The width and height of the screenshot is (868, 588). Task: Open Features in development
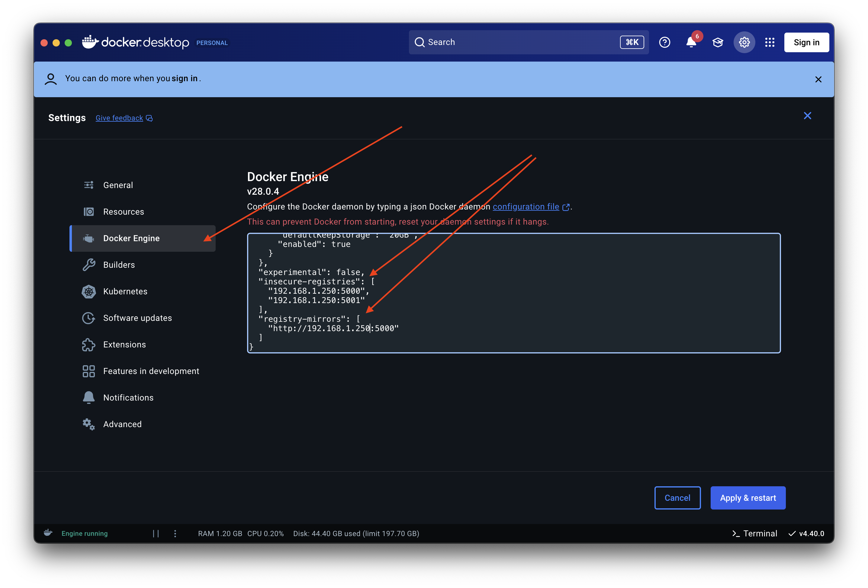pos(142,371)
